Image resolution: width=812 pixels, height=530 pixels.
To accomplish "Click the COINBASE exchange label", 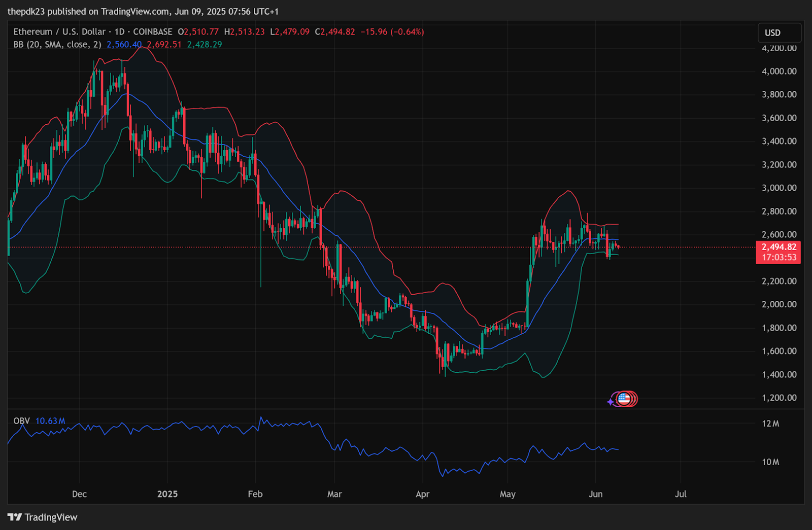I will coord(153,31).
